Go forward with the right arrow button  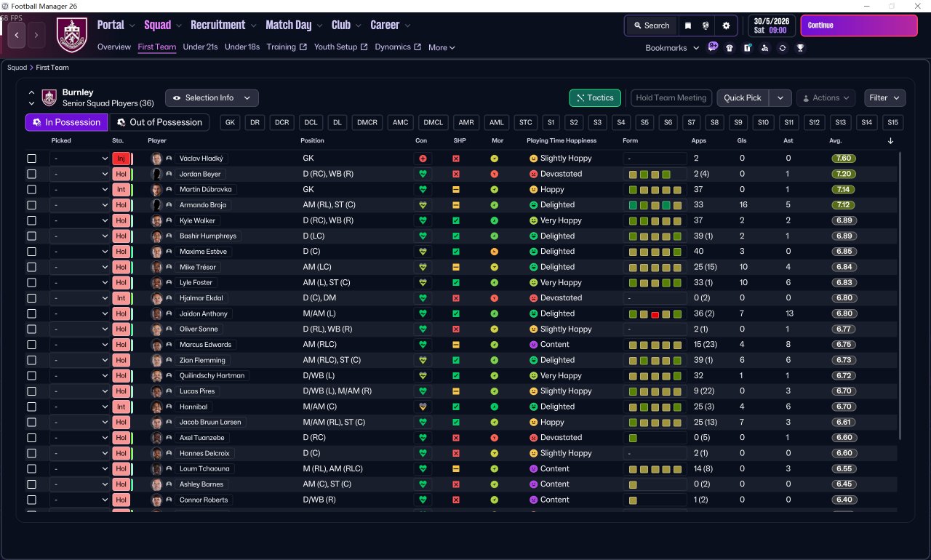pos(36,34)
